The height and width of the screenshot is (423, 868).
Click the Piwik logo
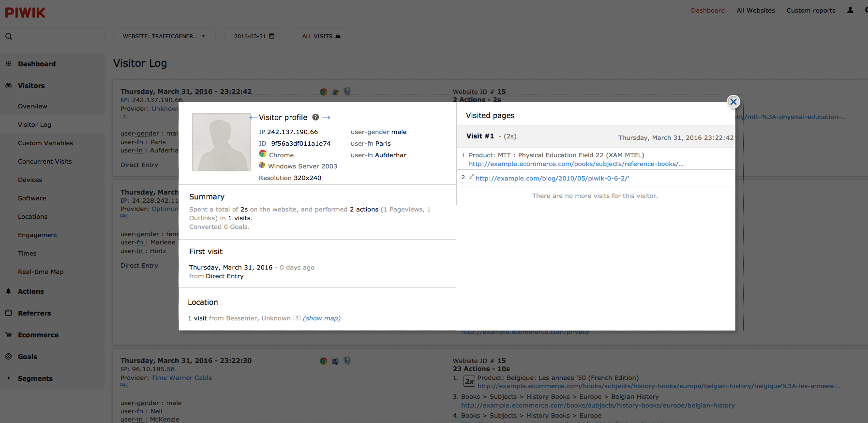(25, 13)
